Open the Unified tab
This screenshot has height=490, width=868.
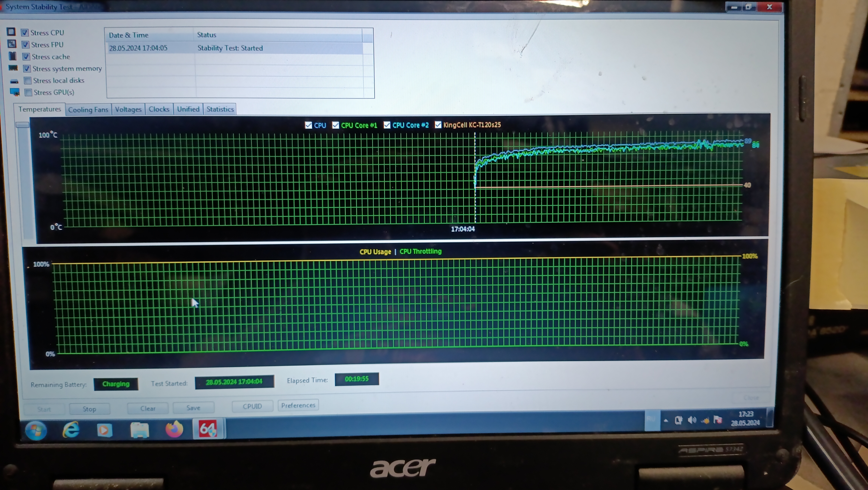pyautogui.click(x=188, y=109)
